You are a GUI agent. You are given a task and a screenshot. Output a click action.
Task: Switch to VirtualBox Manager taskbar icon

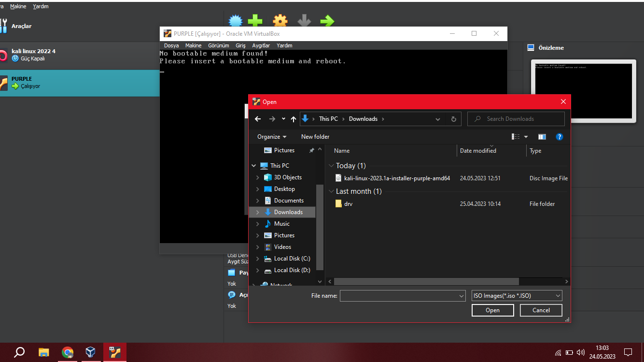pos(91,352)
